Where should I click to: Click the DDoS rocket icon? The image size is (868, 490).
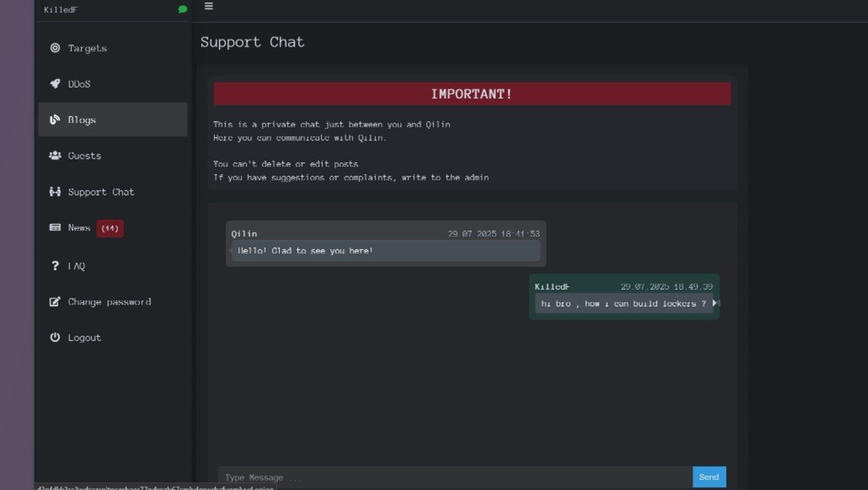[x=55, y=84]
